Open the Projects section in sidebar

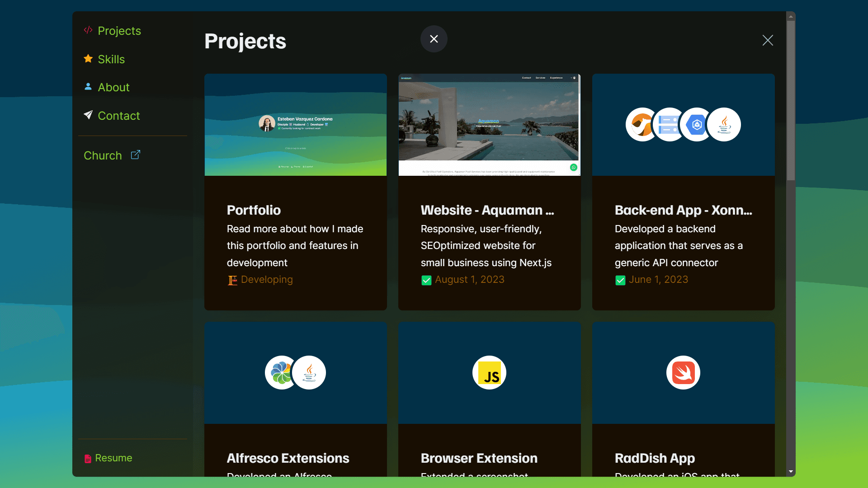[x=119, y=31]
